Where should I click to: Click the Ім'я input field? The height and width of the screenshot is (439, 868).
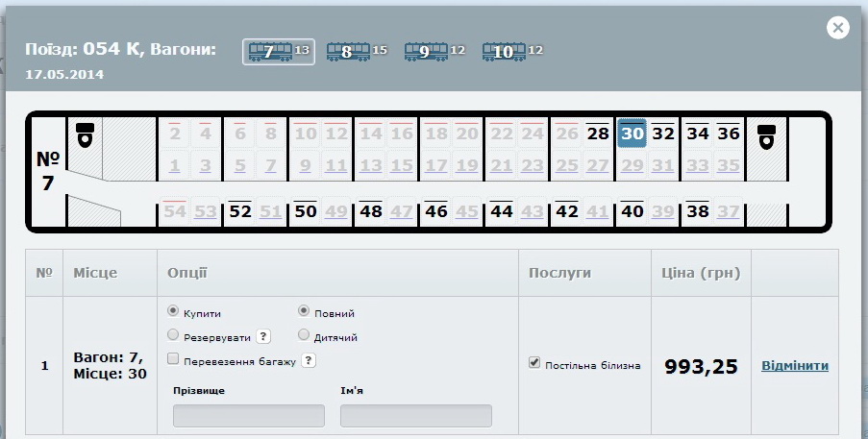415,416
